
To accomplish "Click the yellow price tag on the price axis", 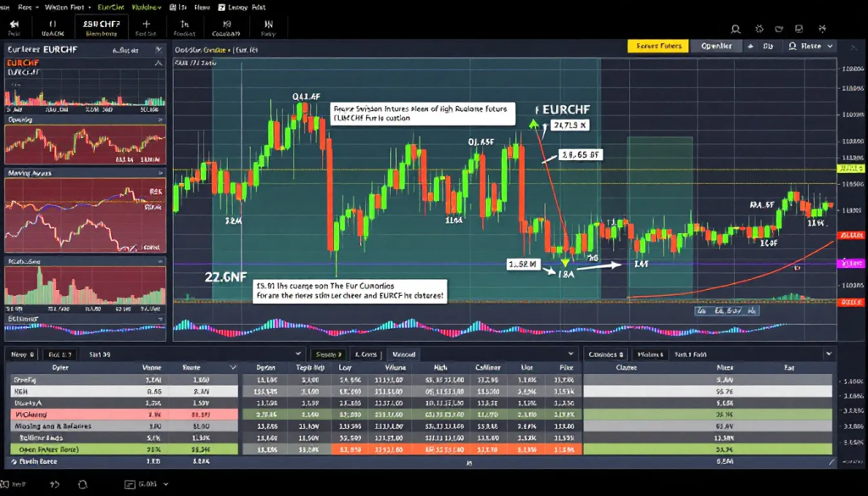I will 851,169.
